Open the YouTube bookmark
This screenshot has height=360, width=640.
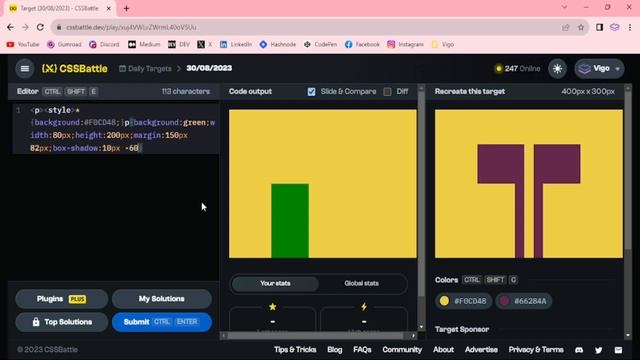[23, 44]
